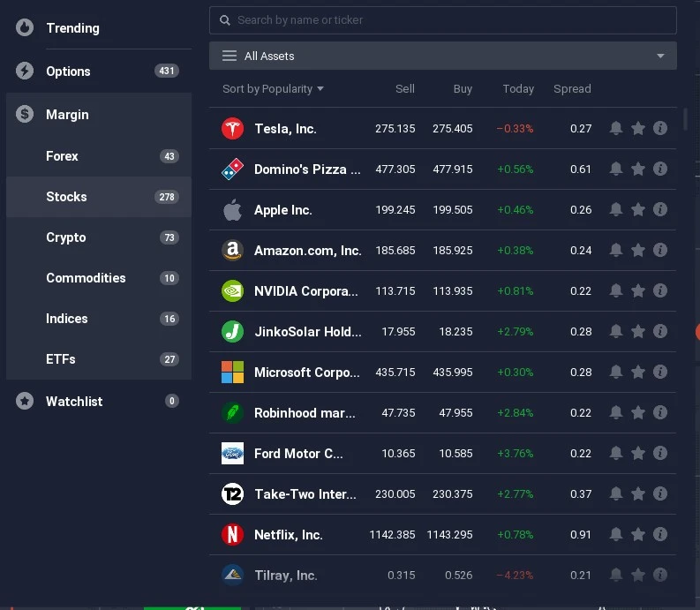
Task: Set price alert bell for Apple Inc.
Action: point(616,210)
